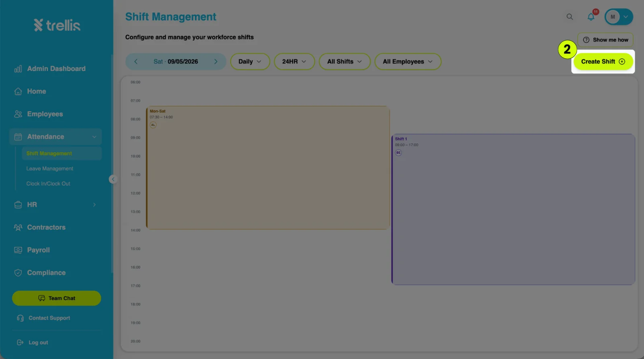This screenshot has height=359, width=644.
Task: Open the Mon-Sat shift block
Action: (268, 168)
